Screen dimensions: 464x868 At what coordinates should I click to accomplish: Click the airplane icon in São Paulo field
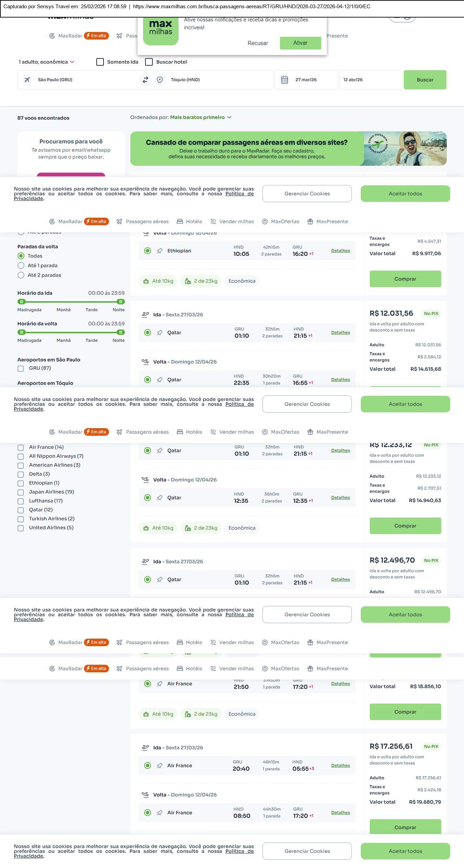pos(27,80)
